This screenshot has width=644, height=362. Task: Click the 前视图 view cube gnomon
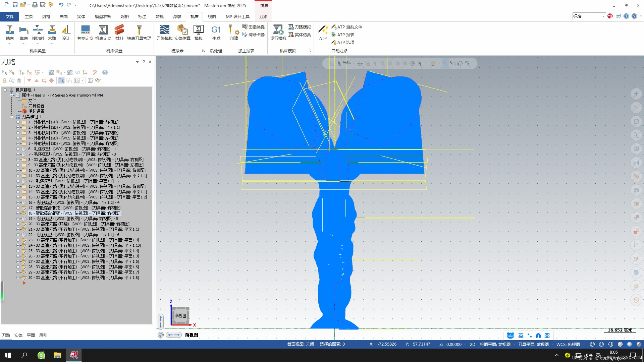tap(181, 315)
